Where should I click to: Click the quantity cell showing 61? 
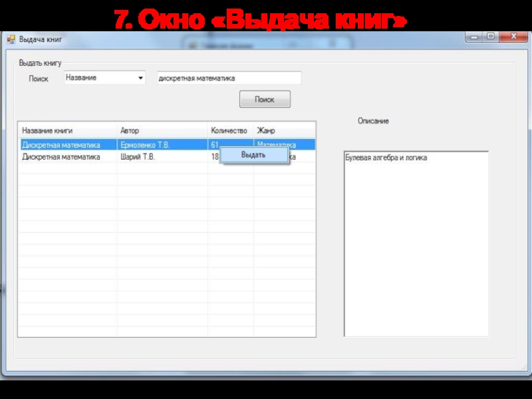point(214,144)
